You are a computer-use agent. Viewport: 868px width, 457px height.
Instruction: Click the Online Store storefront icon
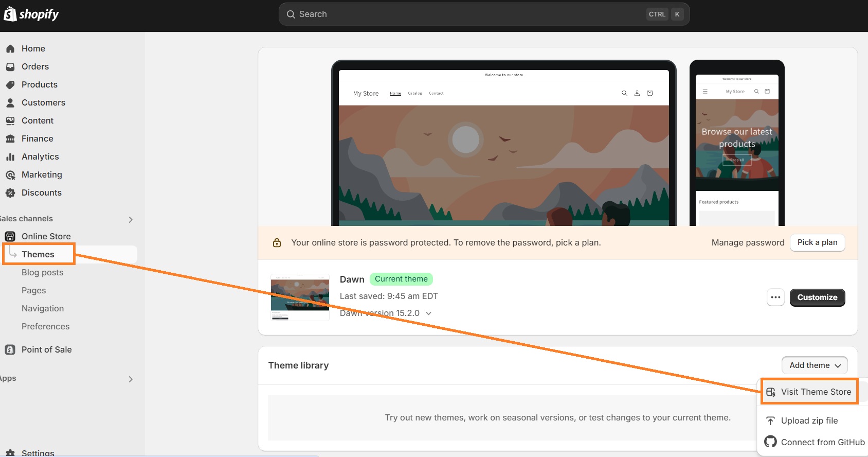tap(10, 237)
